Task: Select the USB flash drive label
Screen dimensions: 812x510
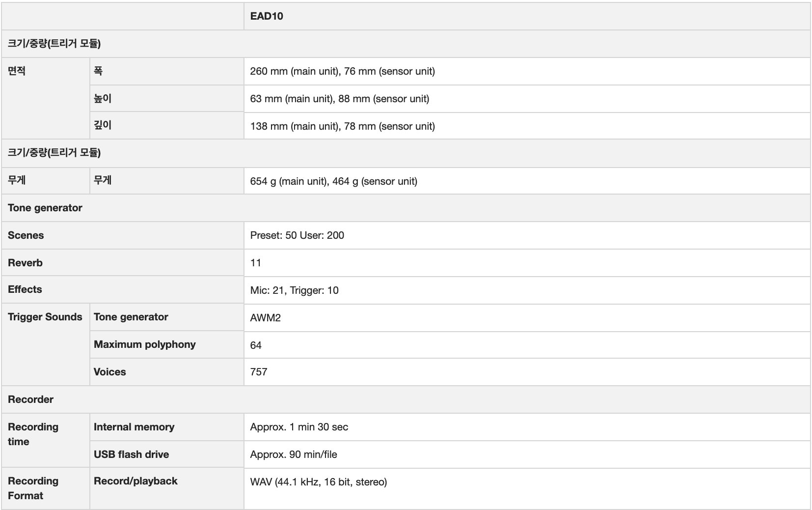Action: click(x=132, y=454)
